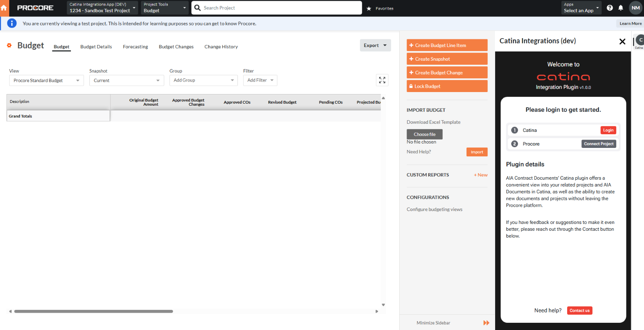The width and height of the screenshot is (644, 330).
Task: Click Create Budget Change button
Action: [447, 73]
